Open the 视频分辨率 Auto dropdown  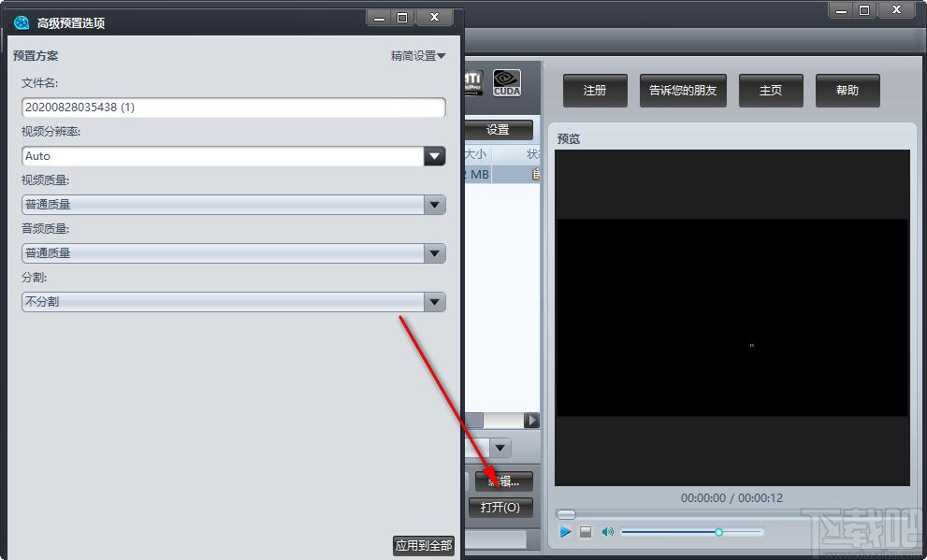pos(435,156)
